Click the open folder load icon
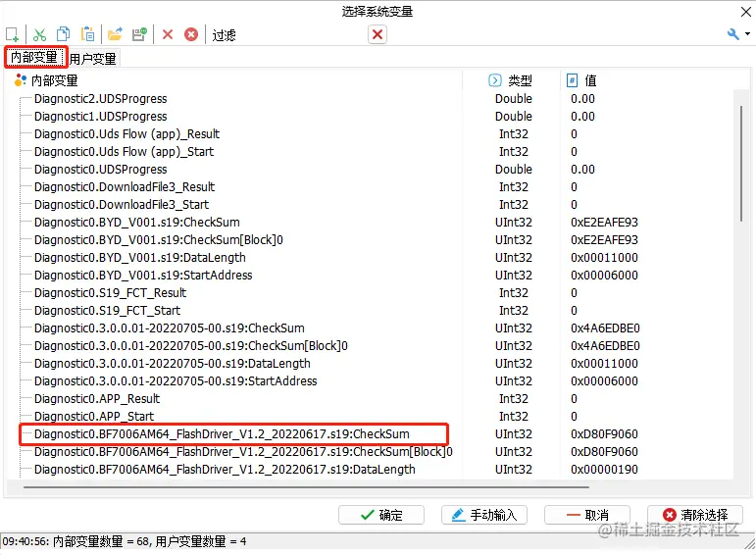The width and height of the screenshot is (756, 555). tap(115, 34)
